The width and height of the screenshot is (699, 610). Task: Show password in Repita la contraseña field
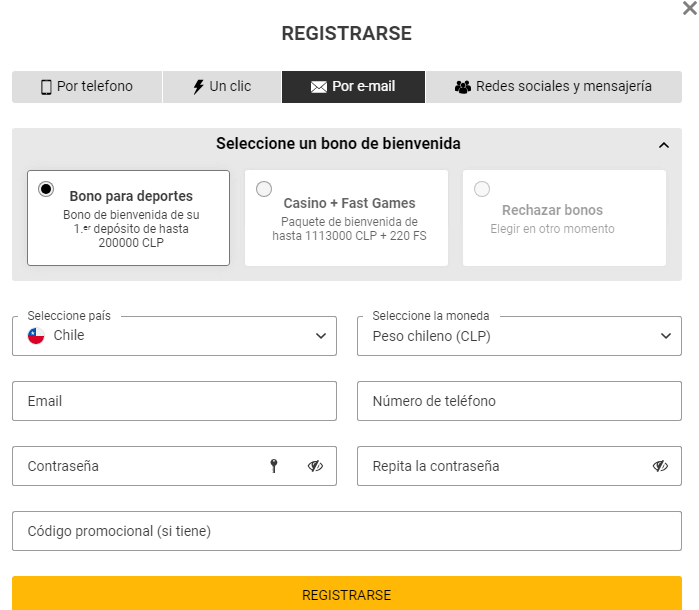[660, 466]
